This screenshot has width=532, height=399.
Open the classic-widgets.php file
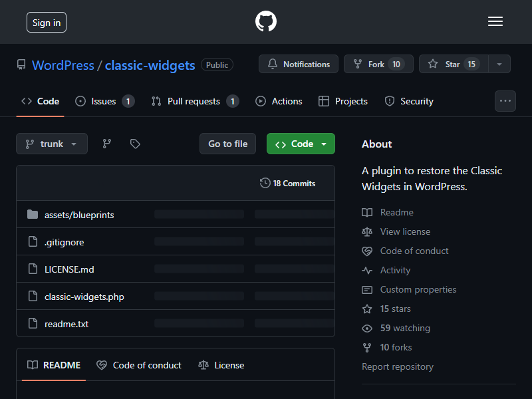point(84,297)
